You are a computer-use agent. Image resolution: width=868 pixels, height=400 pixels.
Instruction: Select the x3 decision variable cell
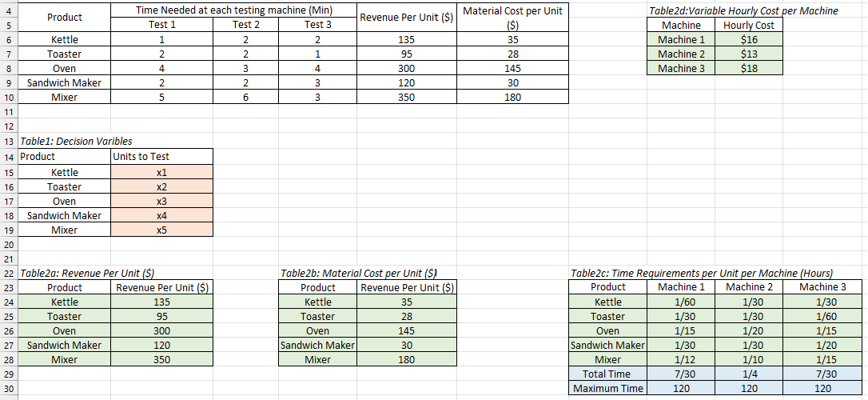(x=161, y=201)
